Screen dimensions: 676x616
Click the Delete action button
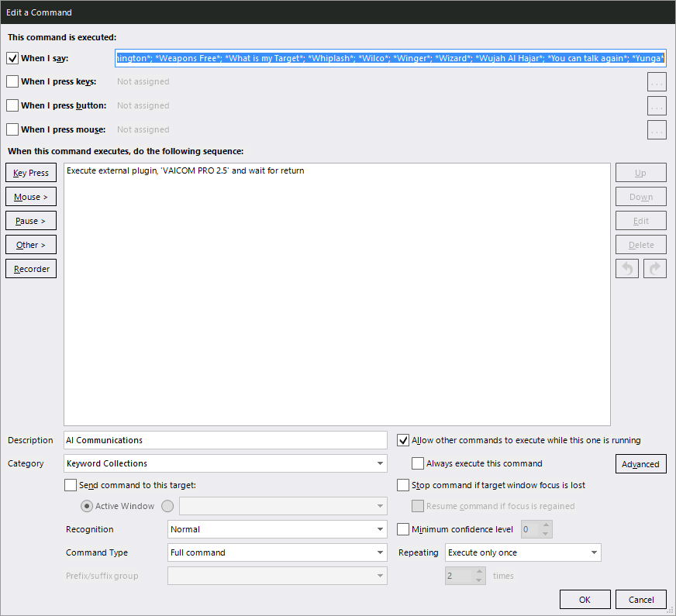click(x=641, y=245)
